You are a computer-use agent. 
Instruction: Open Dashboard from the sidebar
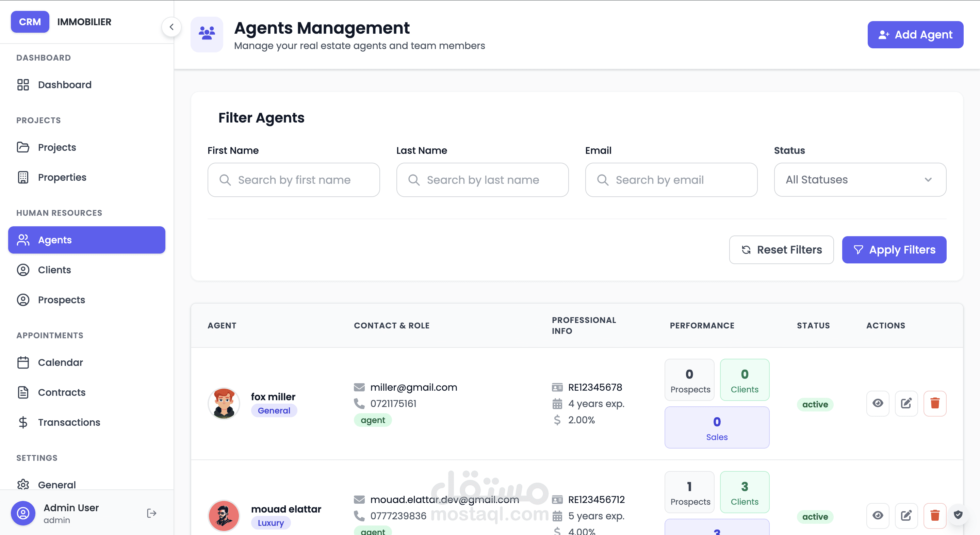87,84
